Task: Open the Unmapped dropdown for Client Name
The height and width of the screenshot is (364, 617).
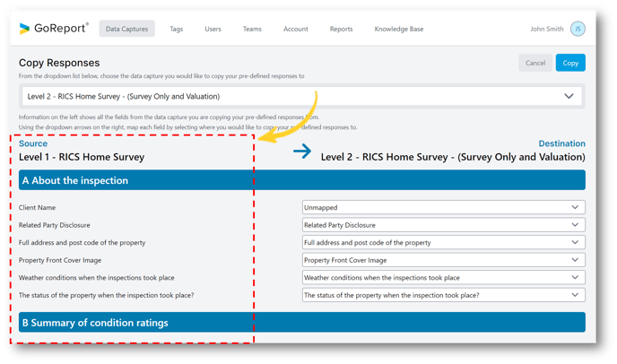Action: coord(443,207)
